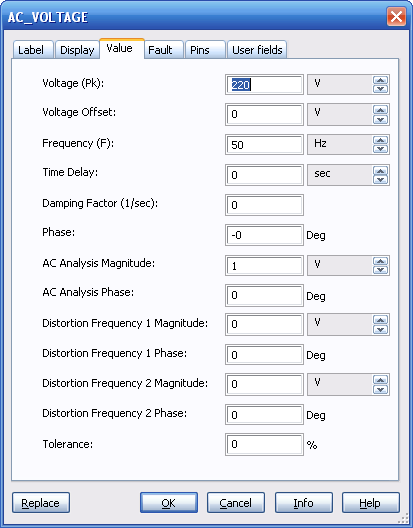Step Distortion Frequency 1 Magnitude unit up
Image resolution: width=413 pixels, height=528 pixels.
381,320
